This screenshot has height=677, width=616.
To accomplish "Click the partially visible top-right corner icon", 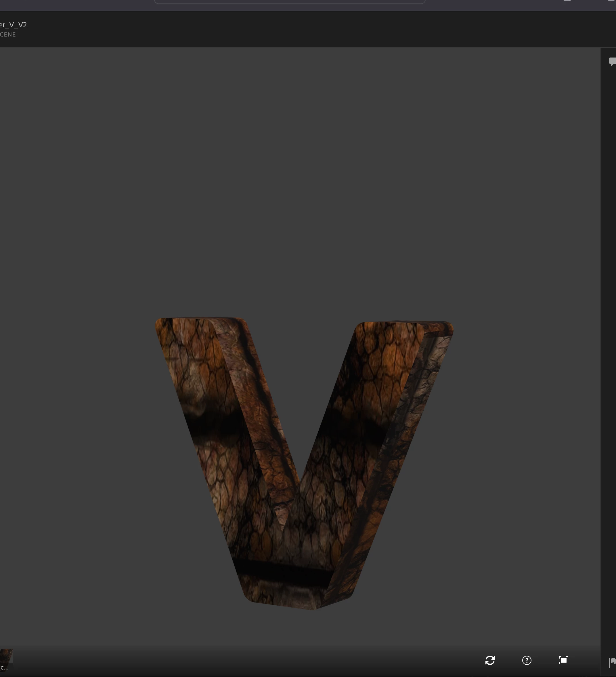I will pyautogui.click(x=612, y=0).
